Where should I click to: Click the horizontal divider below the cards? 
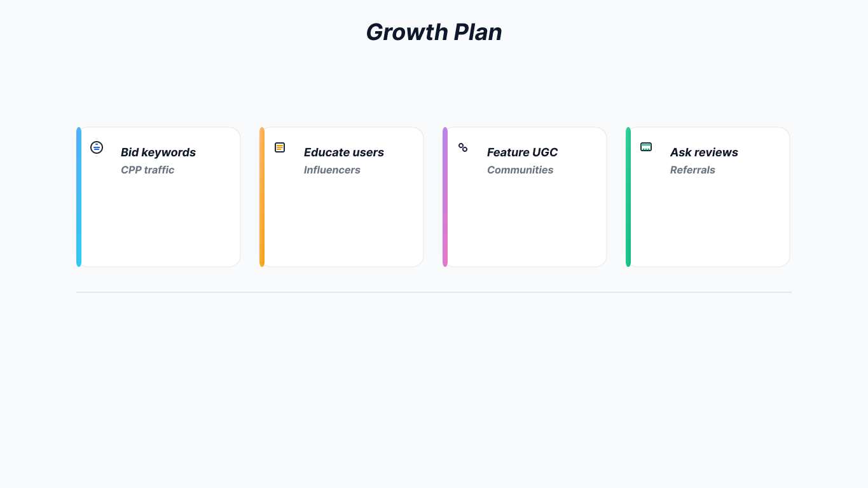point(434,292)
